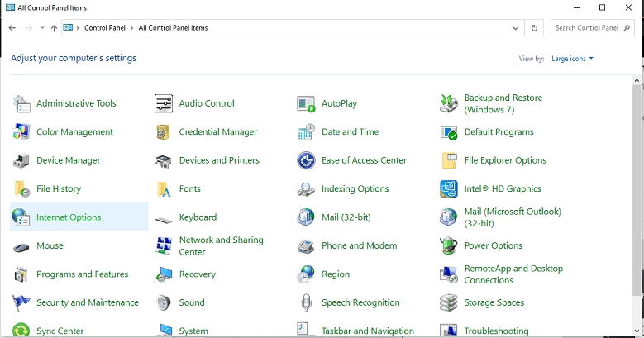Screen dimensions: 644x338
Task: Click the Device Manager label
Action: (x=68, y=160)
